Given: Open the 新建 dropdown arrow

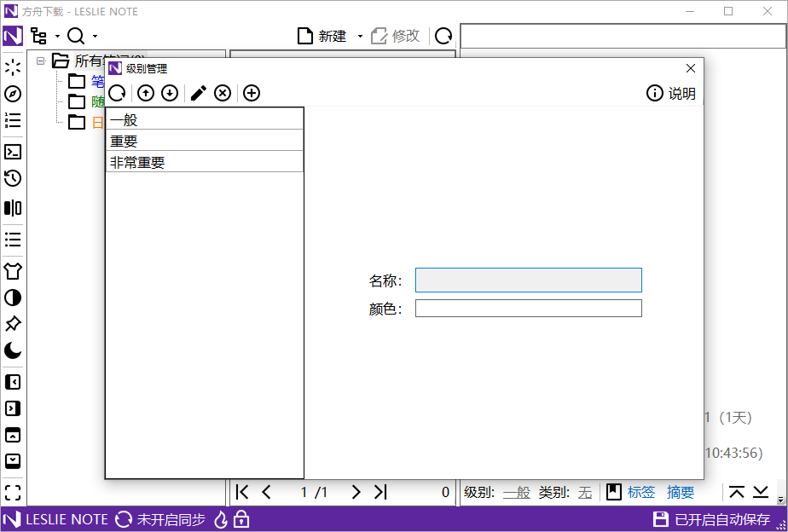Looking at the screenshot, I should pyautogui.click(x=360, y=36).
